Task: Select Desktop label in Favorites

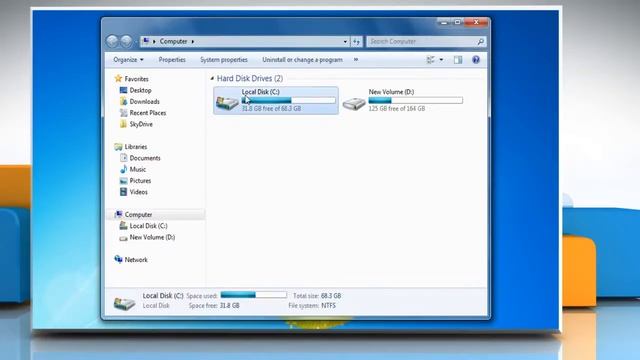Action: pos(140,90)
